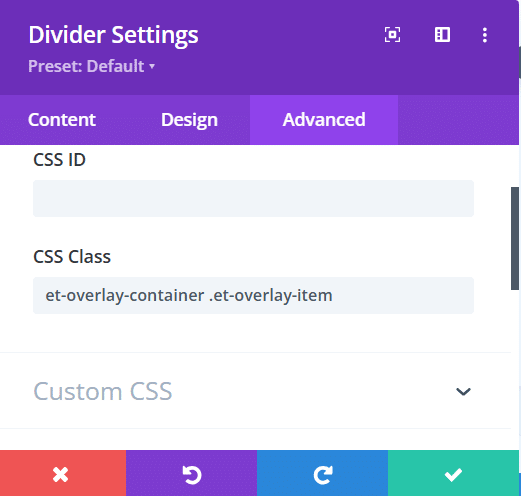This screenshot has height=496, width=521.
Task: Switch to the Content tab
Action: point(62,120)
